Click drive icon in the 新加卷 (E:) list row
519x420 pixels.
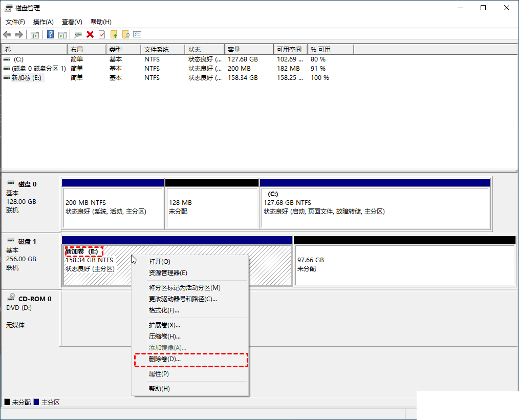[7, 78]
